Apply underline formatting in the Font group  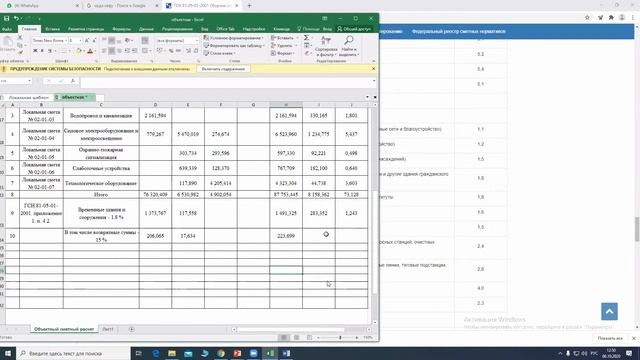[x=50, y=51]
